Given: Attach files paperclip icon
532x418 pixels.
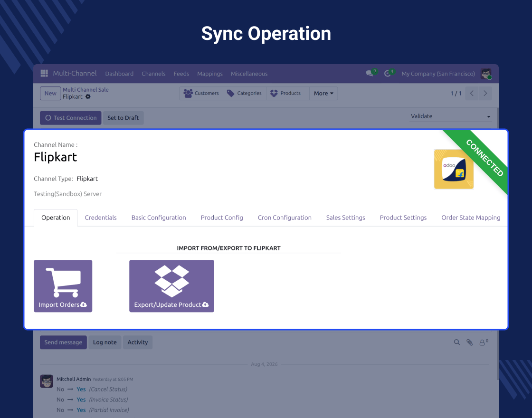Looking at the screenshot, I should (x=470, y=342).
